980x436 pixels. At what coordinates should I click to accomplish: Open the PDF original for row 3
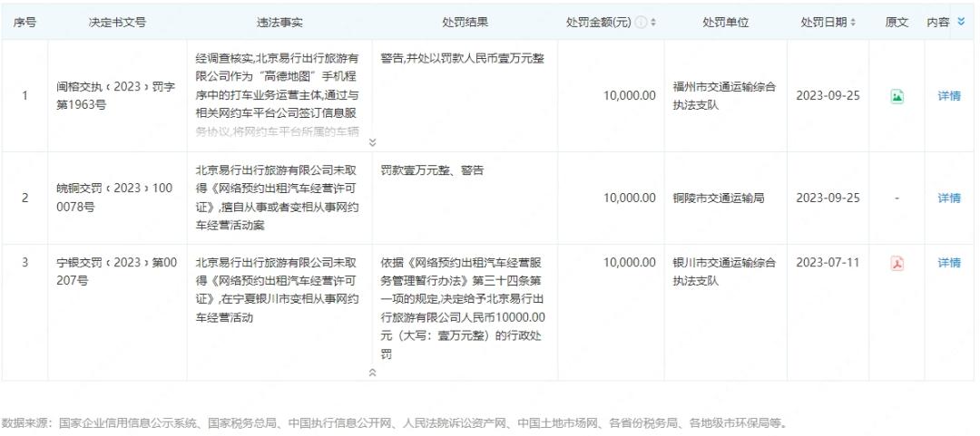click(897, 263)
